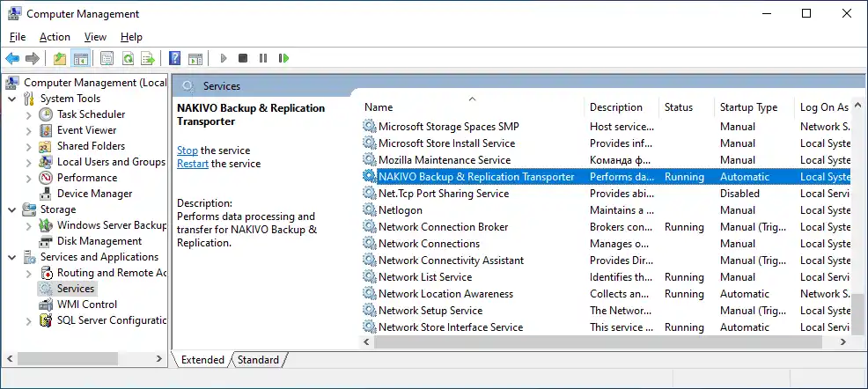Click the Back arrow toolbar icon
Screen dimensions: 868x389
(12, 58)
